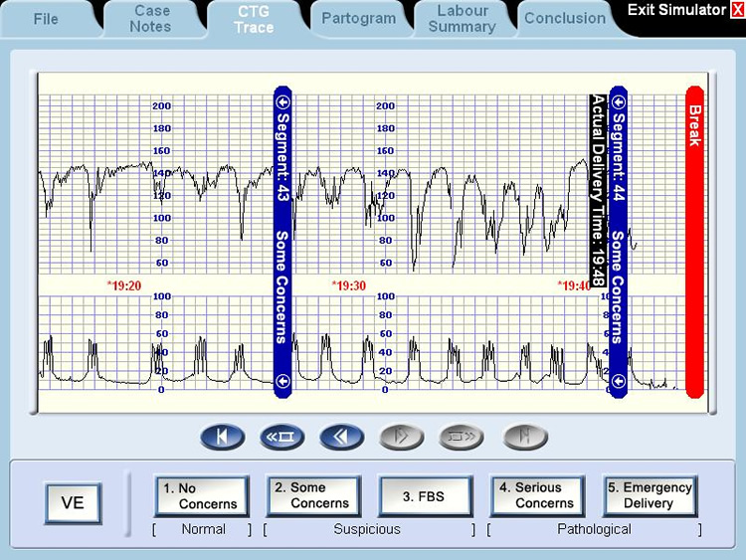
Task: Open the Partogram tab
Action: [x=358, y=19]
